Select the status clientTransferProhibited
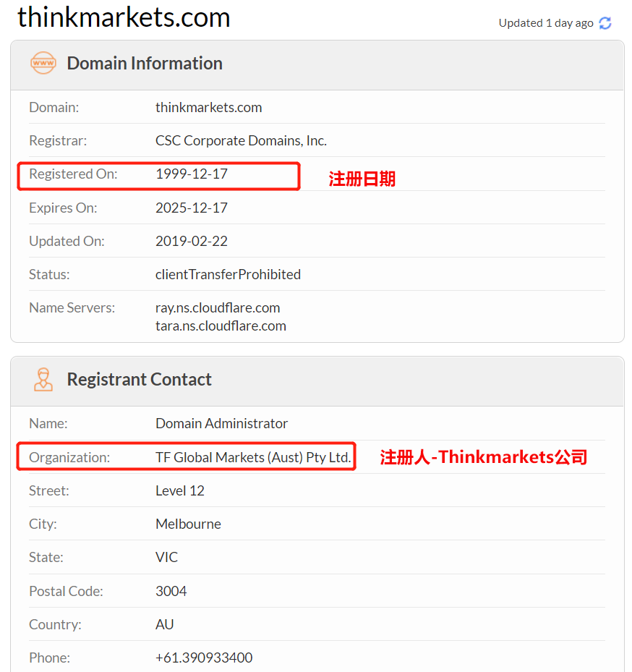 228,274
